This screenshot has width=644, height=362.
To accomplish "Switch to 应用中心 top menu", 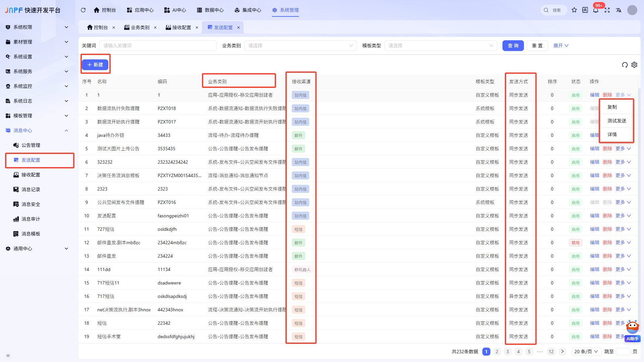I will tap(140, 10).
